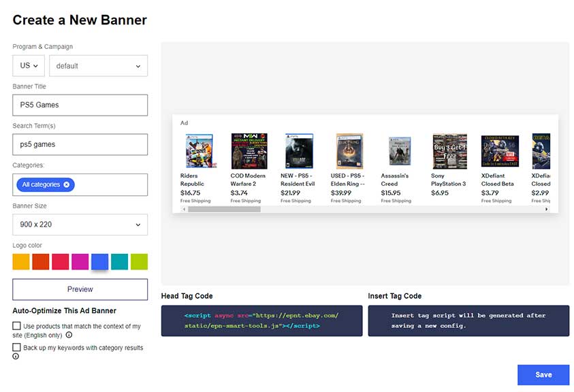Click the $21.99 price text
Screen dimensions: 574x392
[290, 193]
